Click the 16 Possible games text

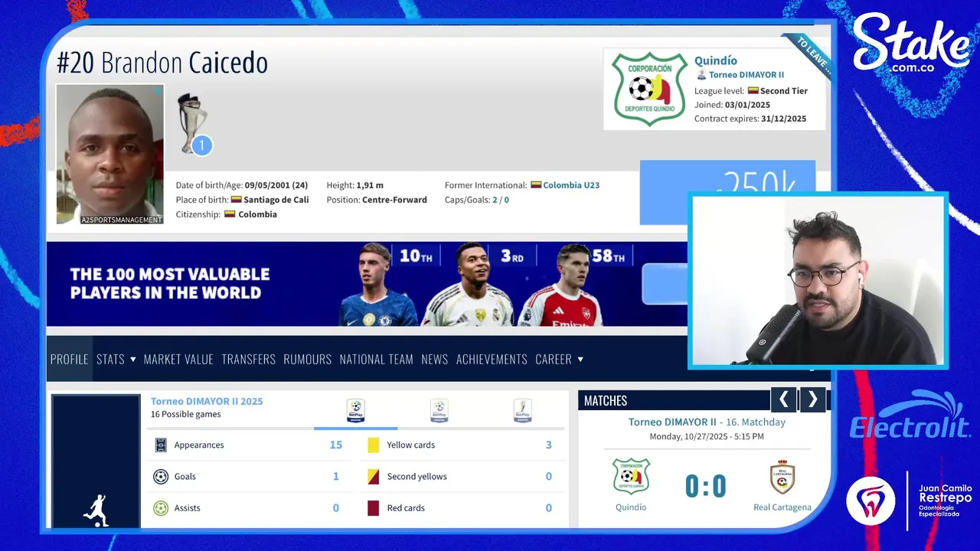tap(186, 414)
